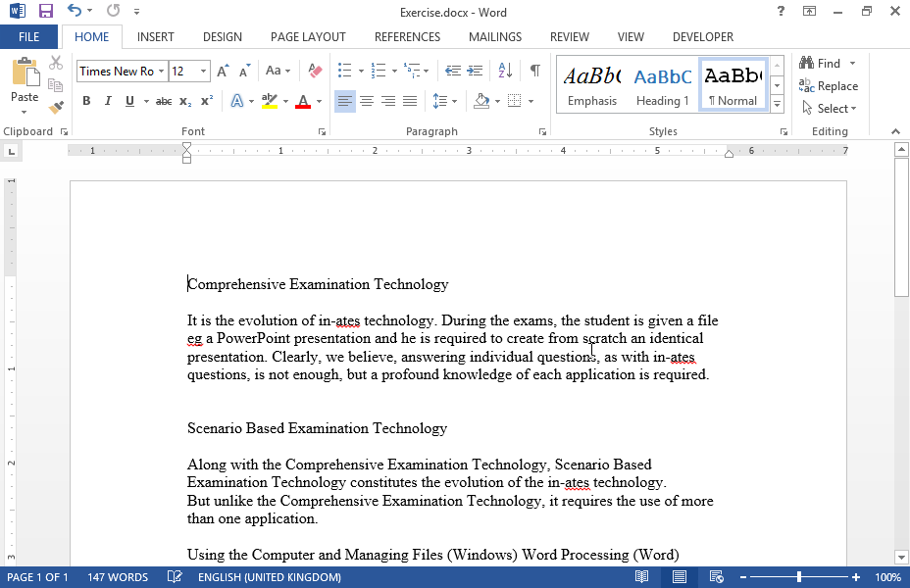Switch to the REFERENCES tab
Viewport: 910px width, 588px height.
tap(407, 37)
